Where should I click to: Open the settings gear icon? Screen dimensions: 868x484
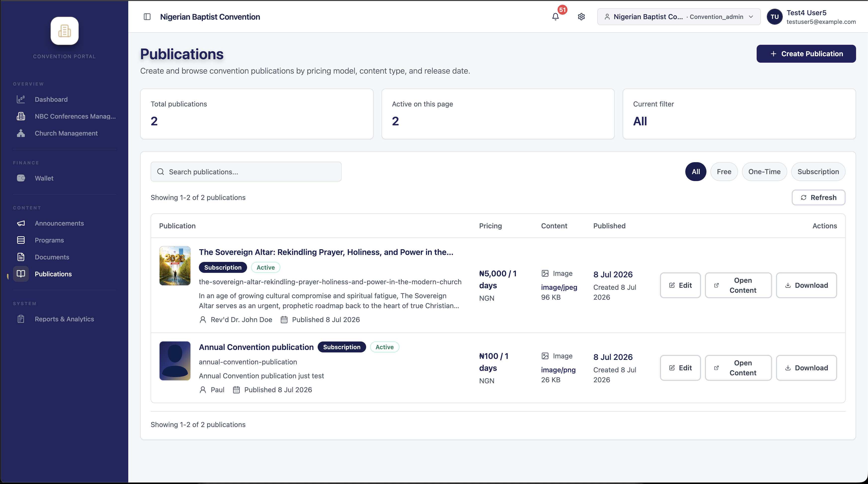pyautogui.click(x=581, y=17)
